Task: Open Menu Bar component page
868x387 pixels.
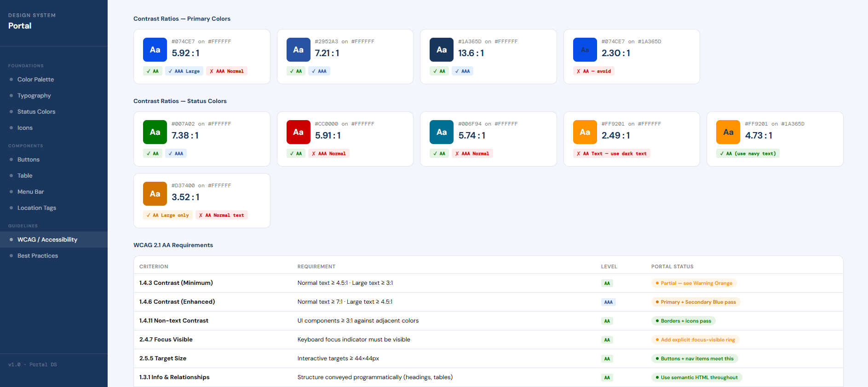Action: (x=54, y=192)
